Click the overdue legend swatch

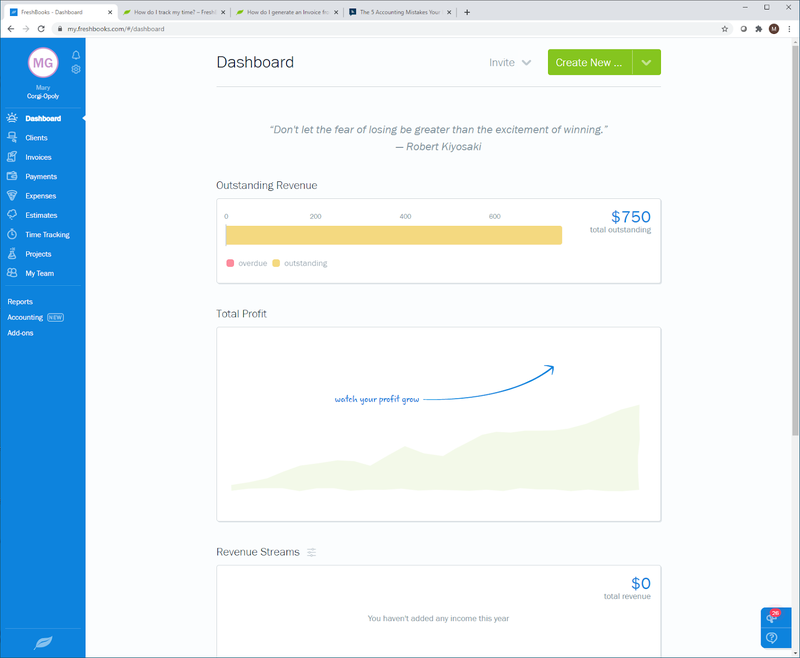(230, 263)
